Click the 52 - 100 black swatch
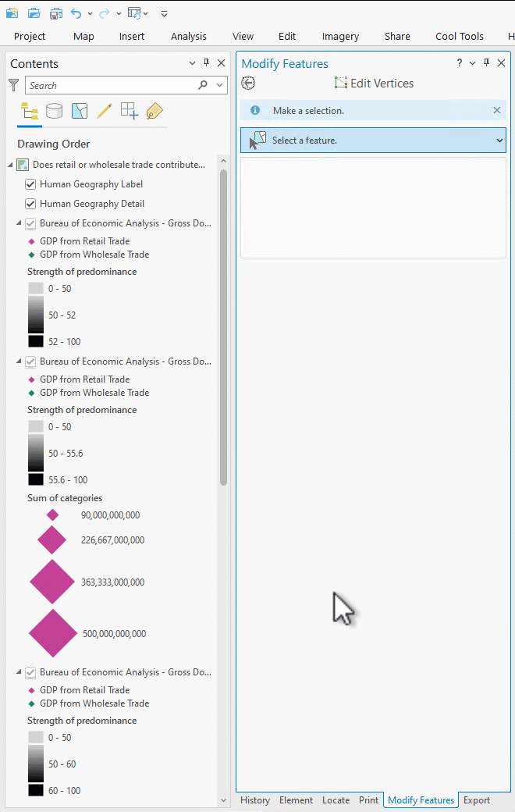Image resolution: width=515 pixels, height=812 pixels. click(36, 341)
